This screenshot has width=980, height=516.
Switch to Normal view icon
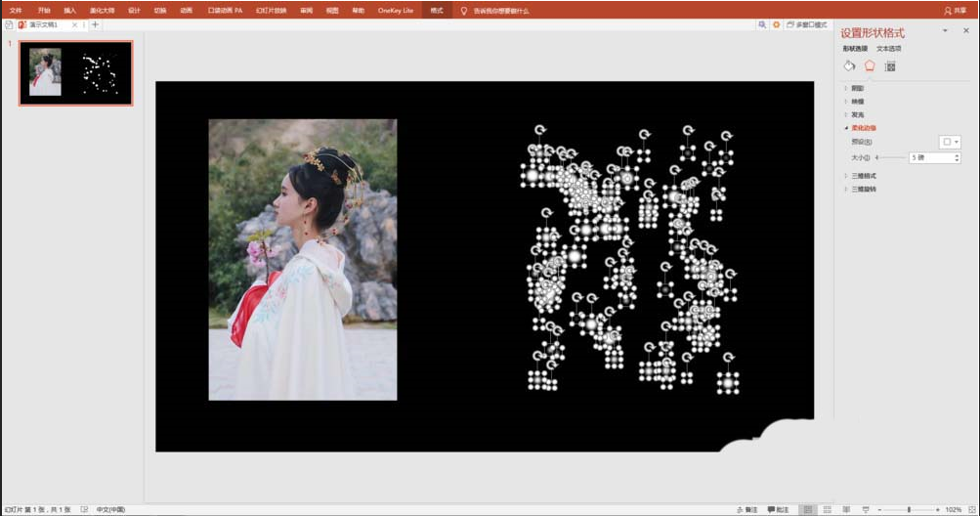click(x=808, y=510)
